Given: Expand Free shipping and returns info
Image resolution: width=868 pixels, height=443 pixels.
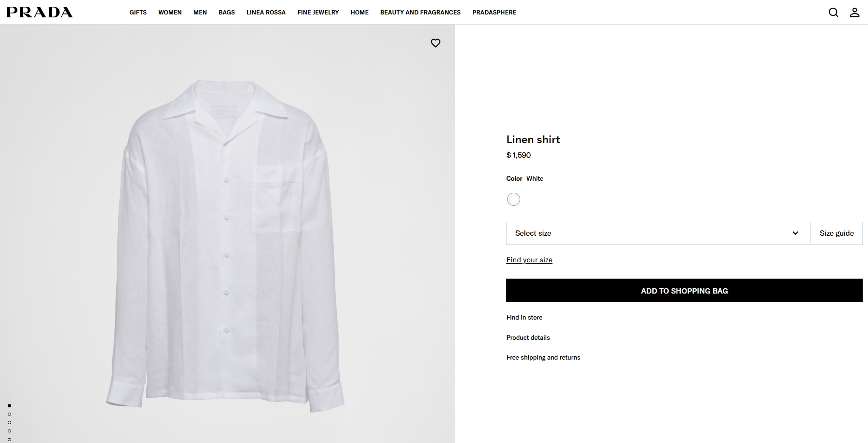Looking at the screenshot, I should click(x=543, y=357).
